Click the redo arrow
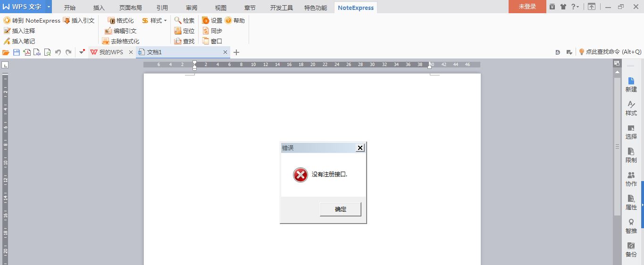Screen dimensions: 644x265 (x=68, y=52)
